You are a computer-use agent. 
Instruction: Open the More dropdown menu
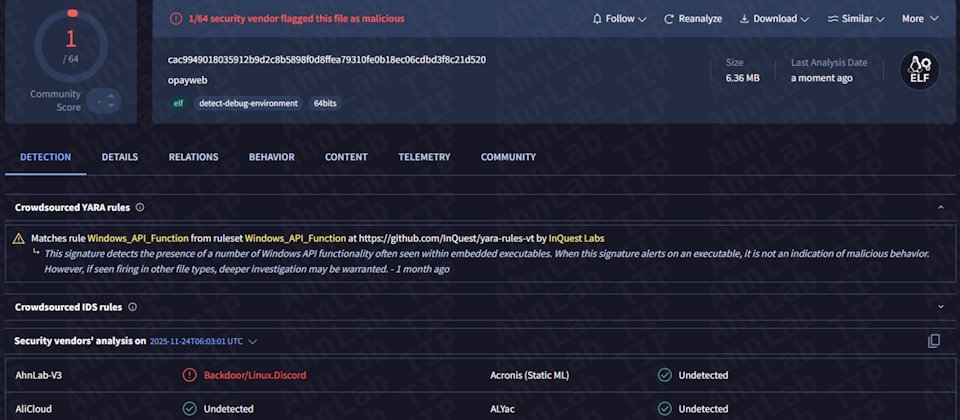920,19
